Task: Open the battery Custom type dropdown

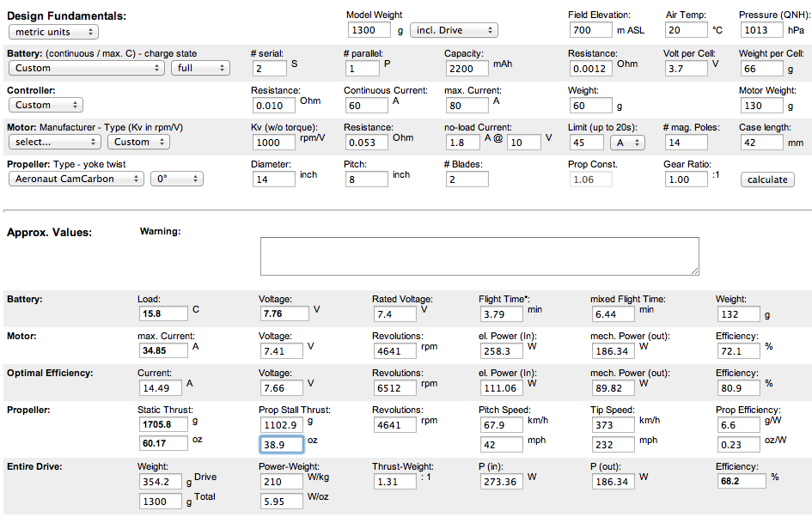Action: pos(87,68)
